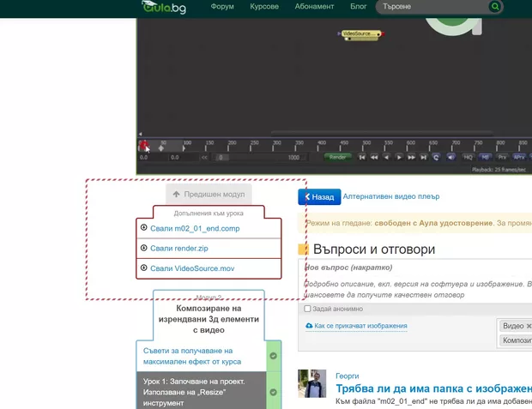Click the Aula.bg logo
Viewport: 532px width, 409px height.
[x=164, y=7]
